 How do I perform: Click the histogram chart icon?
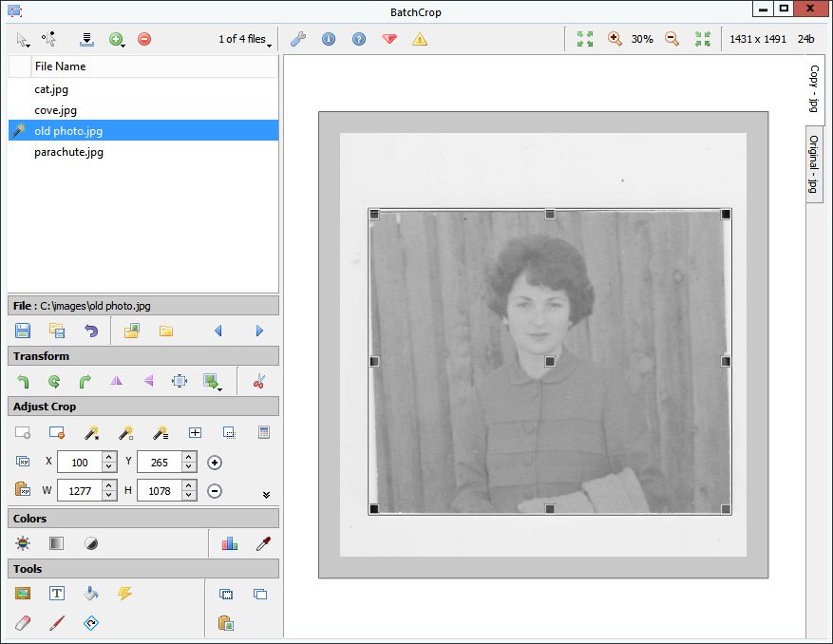(229, 543)
